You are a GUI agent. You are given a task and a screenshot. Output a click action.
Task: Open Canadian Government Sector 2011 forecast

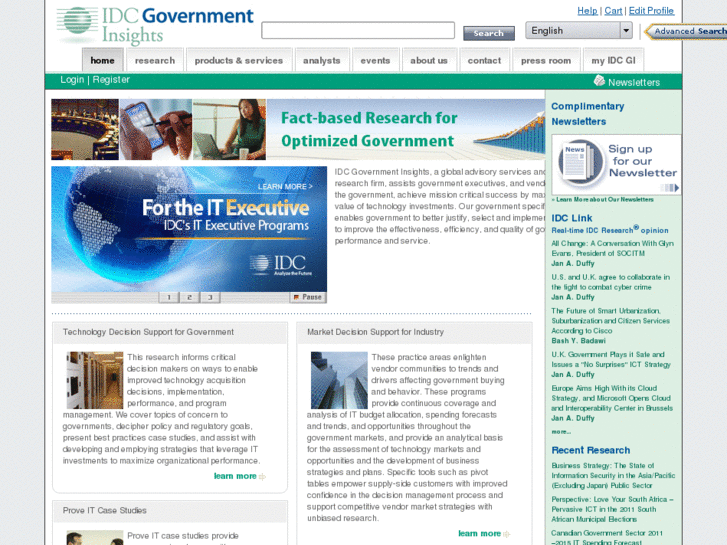(607, 538)
